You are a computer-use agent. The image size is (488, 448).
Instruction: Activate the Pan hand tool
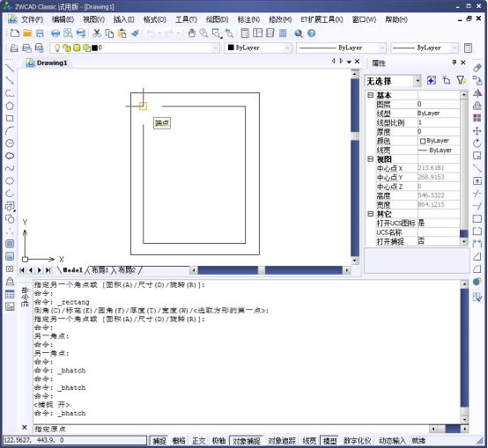[192, 33]
